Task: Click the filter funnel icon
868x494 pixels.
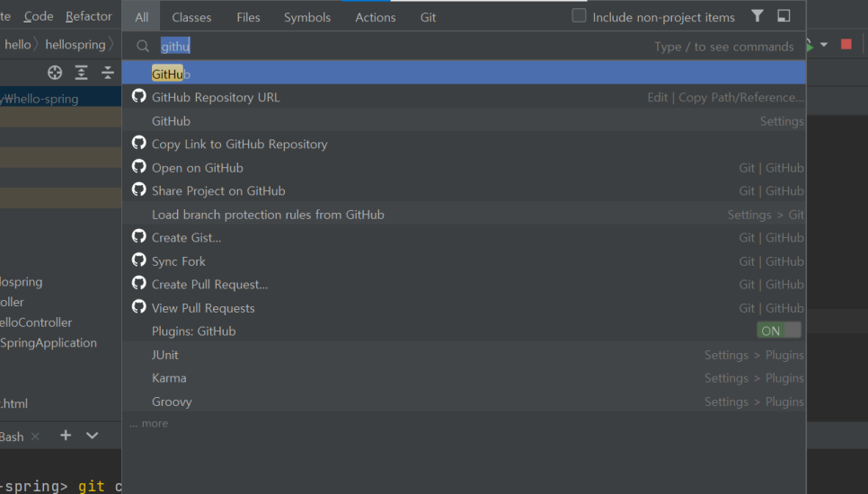Action: [x=757, y=16]
